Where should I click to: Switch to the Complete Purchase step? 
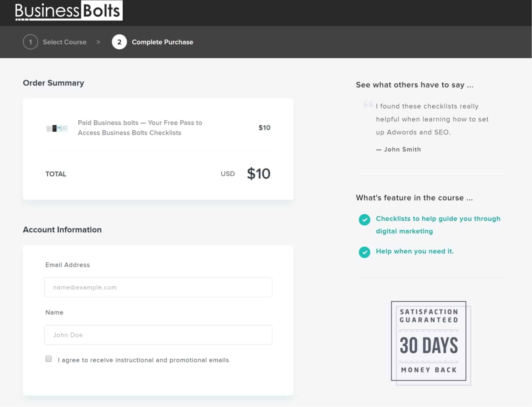point(162,42)
